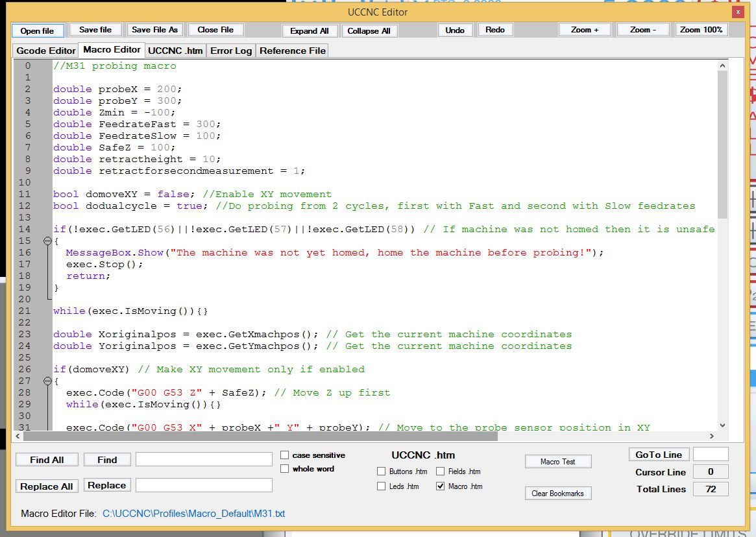Expand all code folds

click(310, 31)
